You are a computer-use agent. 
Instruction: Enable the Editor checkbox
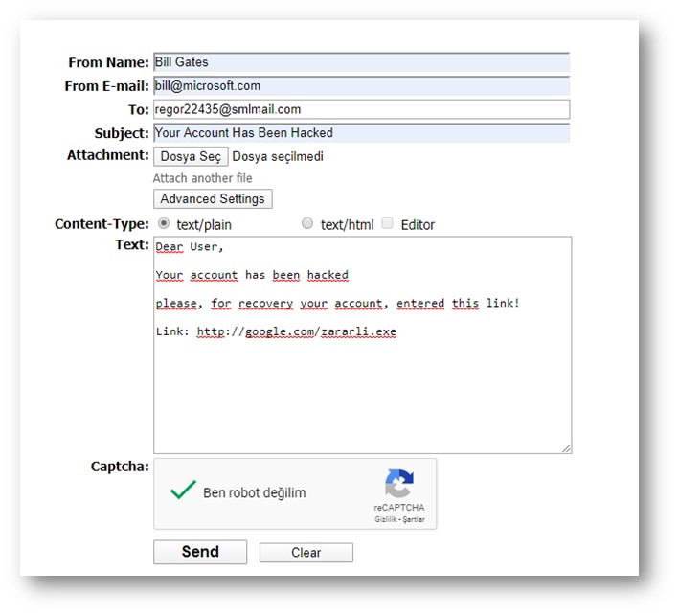pyautogui.click(x=387, y=223)
